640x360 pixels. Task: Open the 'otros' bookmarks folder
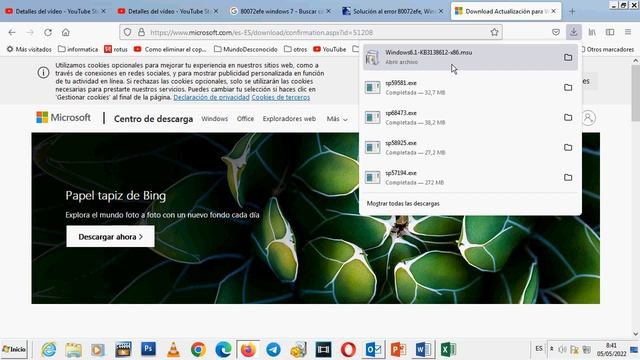tap(296, 49)
